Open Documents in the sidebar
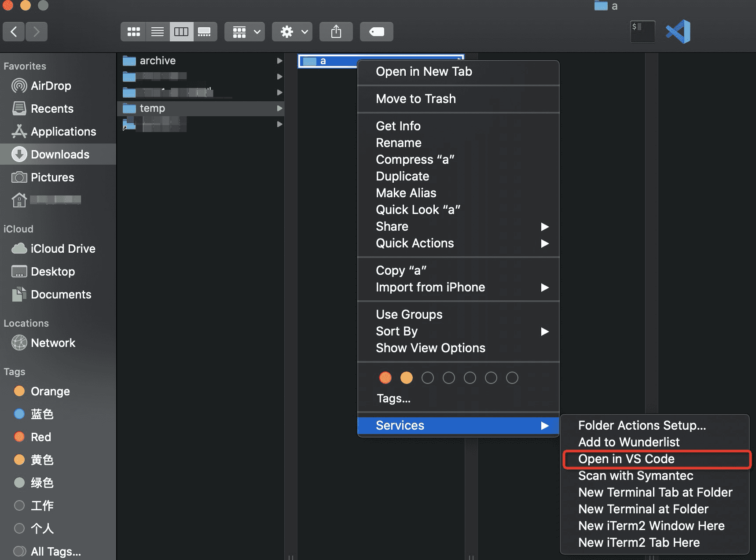756x560 pixels. click(x=58, y=295)
